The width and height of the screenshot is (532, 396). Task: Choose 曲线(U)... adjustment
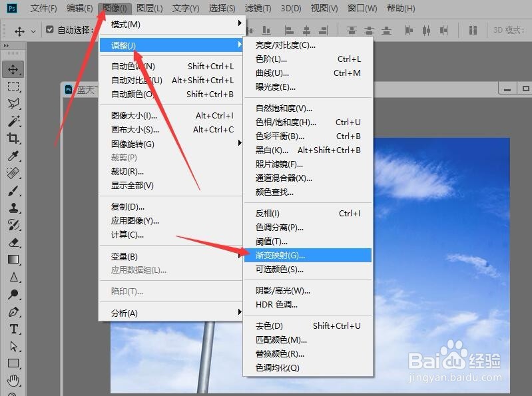tap(308, 73)
